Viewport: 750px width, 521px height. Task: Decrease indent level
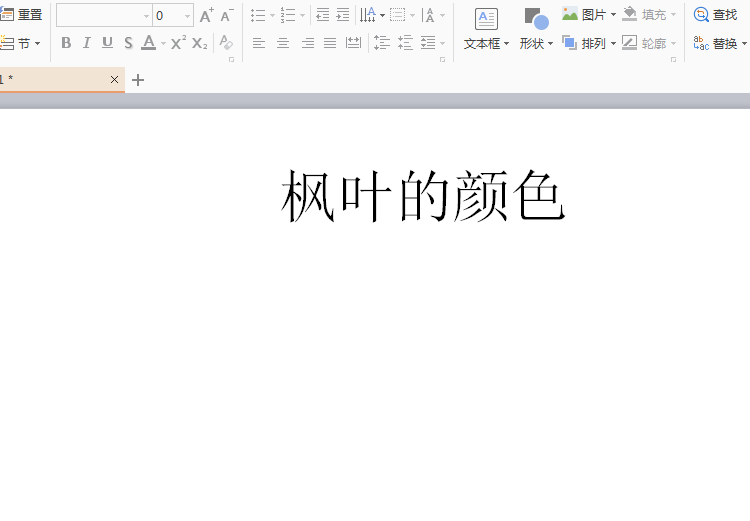323,15
